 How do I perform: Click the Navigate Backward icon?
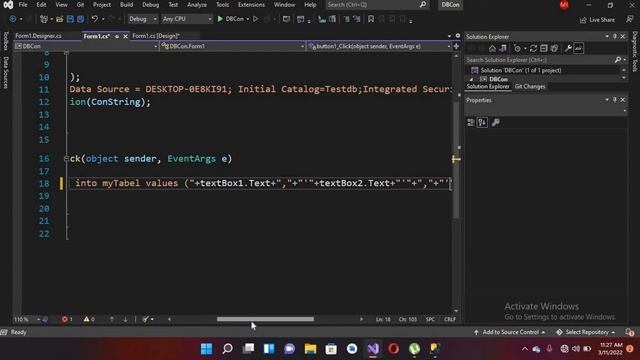[13, 19]
